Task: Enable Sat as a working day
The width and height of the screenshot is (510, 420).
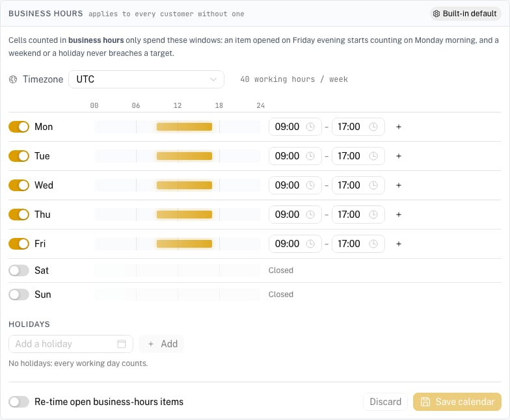Action: tap(19, 270)
